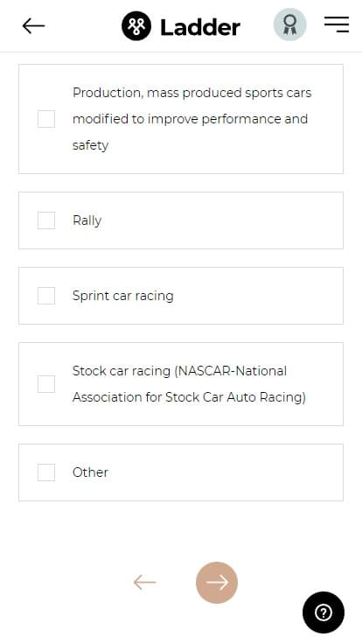
Task: Choose the 'Other' label text
Action: point(90,472)
